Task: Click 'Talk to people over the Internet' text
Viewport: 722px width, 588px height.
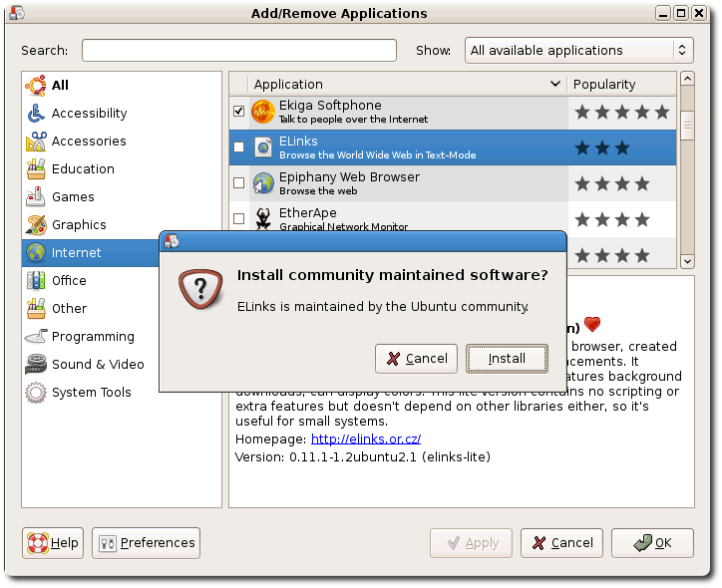Action: (x=353, y=120)
